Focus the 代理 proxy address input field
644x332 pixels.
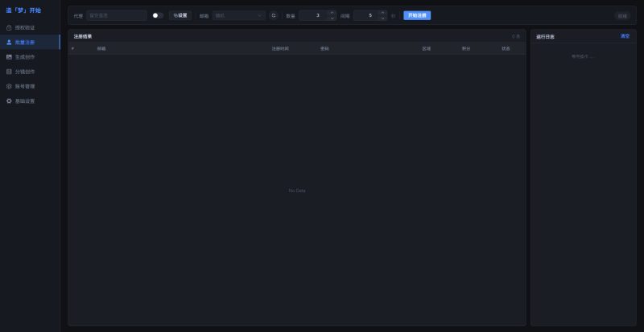click(x=116, y=15)
